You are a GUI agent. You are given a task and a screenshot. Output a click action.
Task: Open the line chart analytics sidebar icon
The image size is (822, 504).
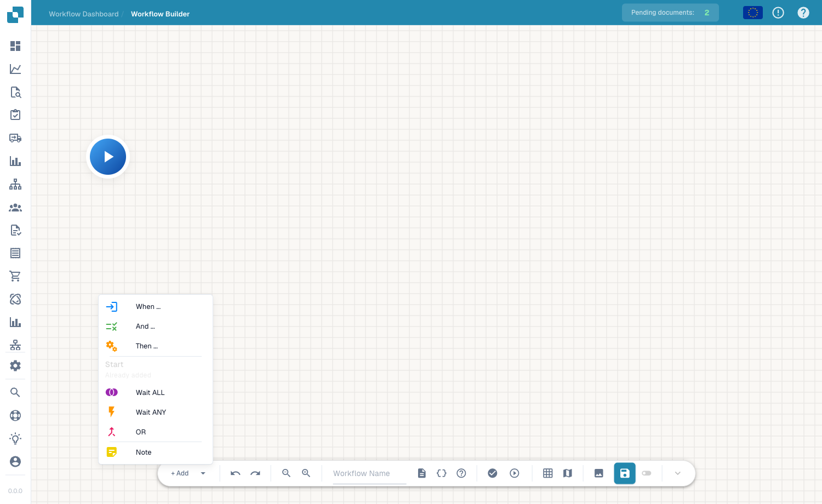pyautogui.click(x=15, y=69)
